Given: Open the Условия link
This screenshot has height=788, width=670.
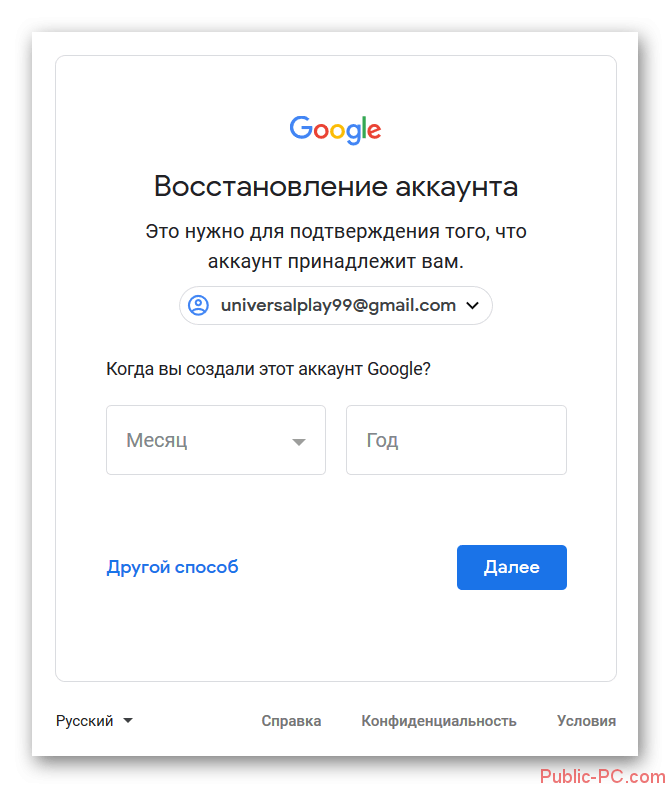Looking at the screenshot, I should point(587,721).
